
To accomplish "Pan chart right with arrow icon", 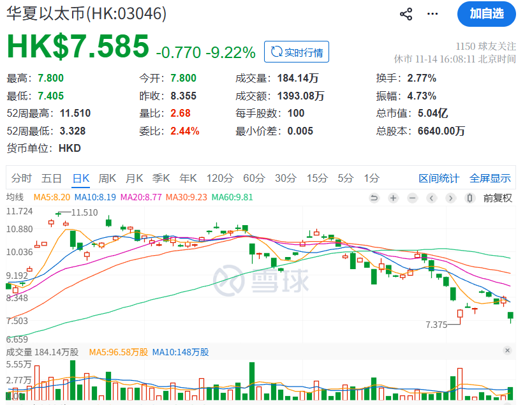I will (x=450, y=198).
